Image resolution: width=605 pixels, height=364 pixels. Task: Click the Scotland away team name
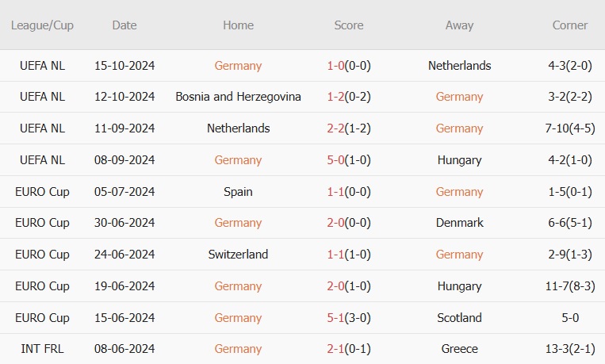(459, 318)
